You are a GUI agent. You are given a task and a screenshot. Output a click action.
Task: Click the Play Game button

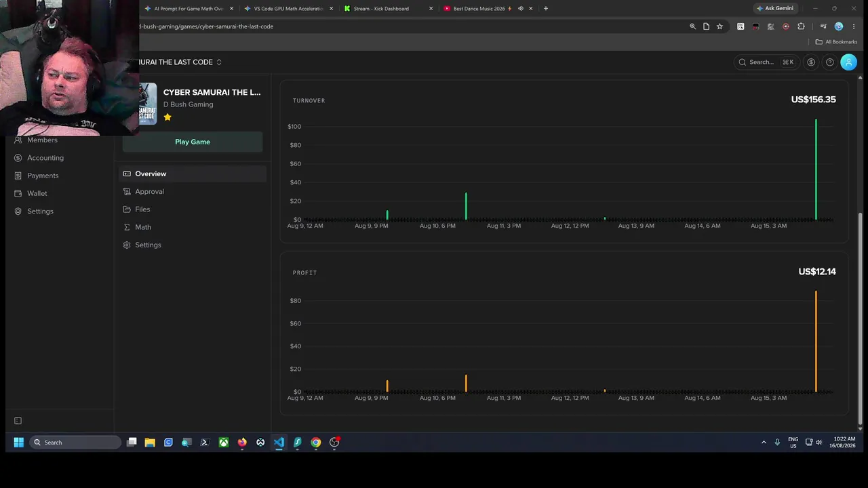click(x=193, y=142)
